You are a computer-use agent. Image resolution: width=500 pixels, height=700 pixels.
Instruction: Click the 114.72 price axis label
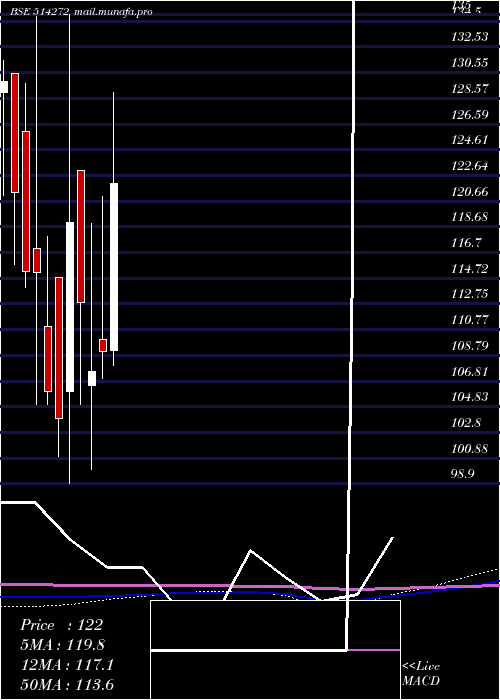[x=470, y=269]
